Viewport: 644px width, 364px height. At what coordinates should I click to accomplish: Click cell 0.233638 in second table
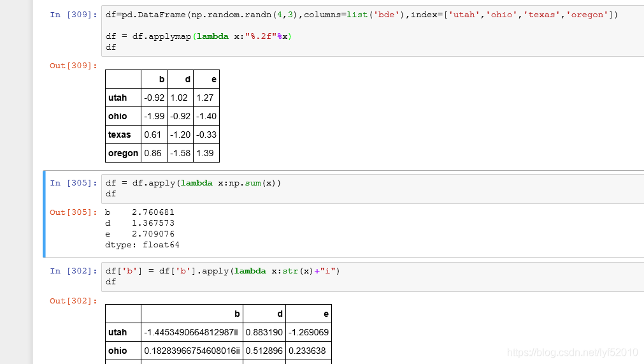tap(308, 351)
